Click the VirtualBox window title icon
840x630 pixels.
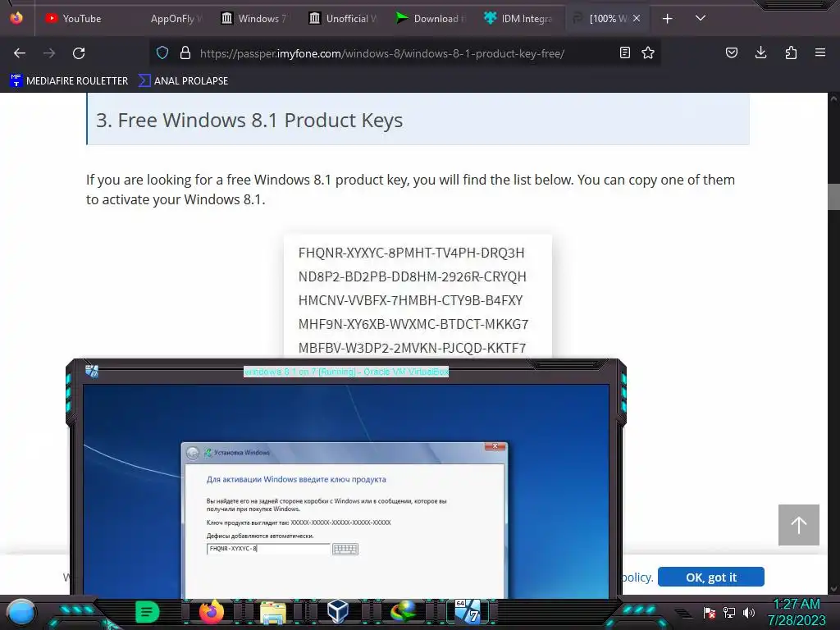[x=92, y=371]
